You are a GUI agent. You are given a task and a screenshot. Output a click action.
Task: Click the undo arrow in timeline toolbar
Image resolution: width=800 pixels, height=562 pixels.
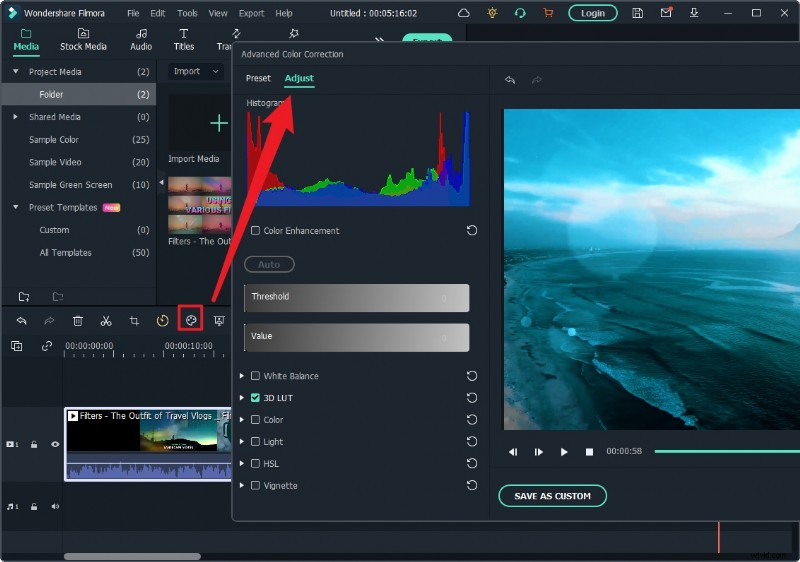[x=21, y=320]
